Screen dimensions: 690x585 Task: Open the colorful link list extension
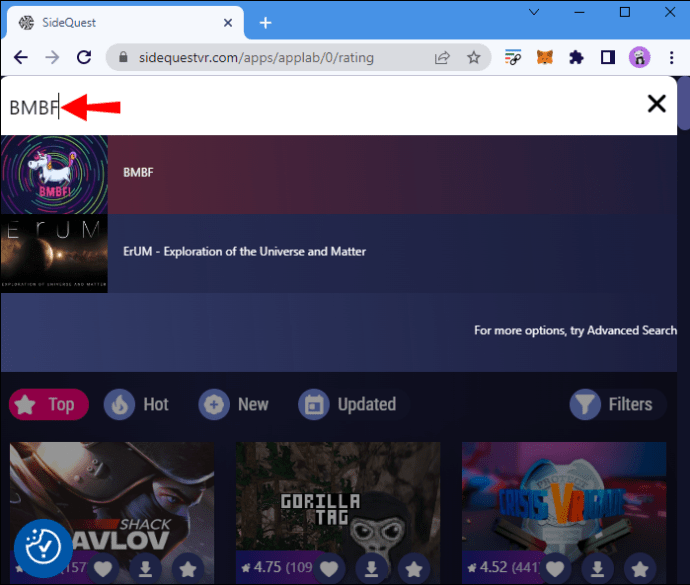coord(513,57)
